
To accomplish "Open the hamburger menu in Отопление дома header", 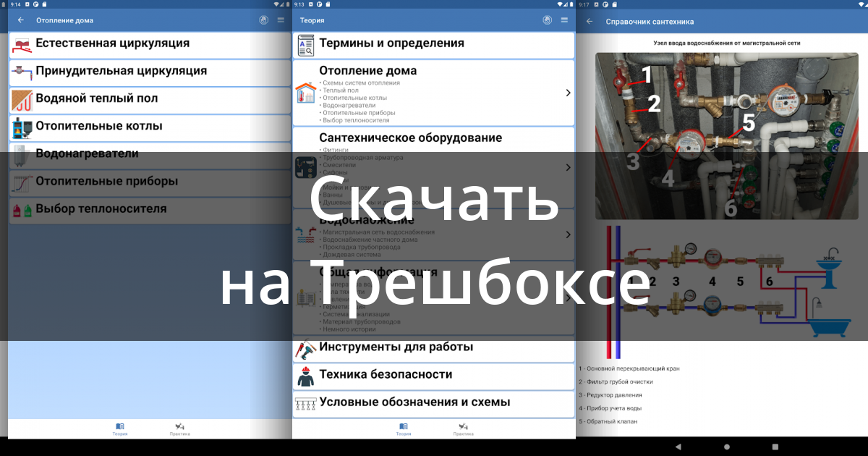I will point(280,20).
